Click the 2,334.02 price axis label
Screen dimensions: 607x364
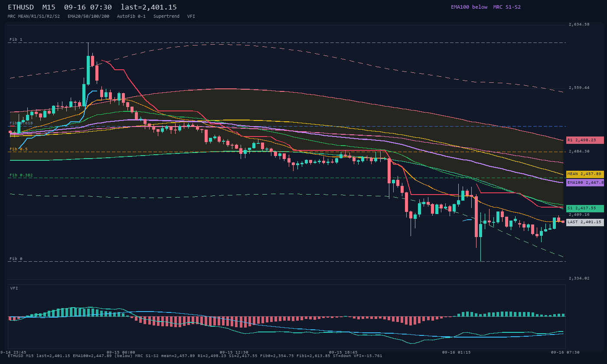click(x=579, y=278)
